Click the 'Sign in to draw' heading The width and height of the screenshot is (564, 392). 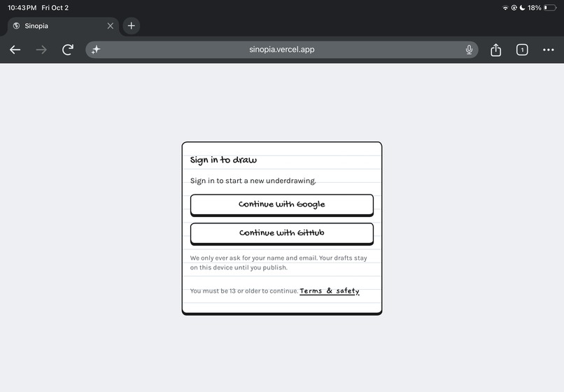223,160
